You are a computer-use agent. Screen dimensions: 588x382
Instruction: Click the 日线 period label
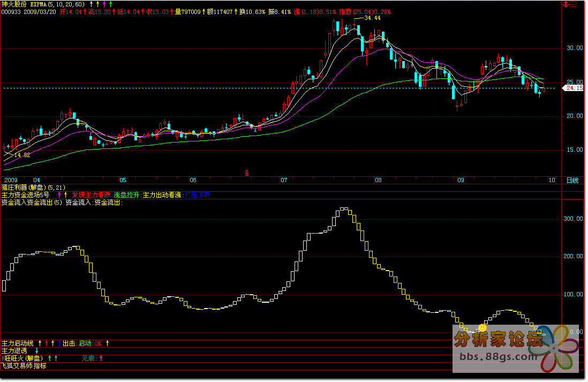tap(572, 181)
